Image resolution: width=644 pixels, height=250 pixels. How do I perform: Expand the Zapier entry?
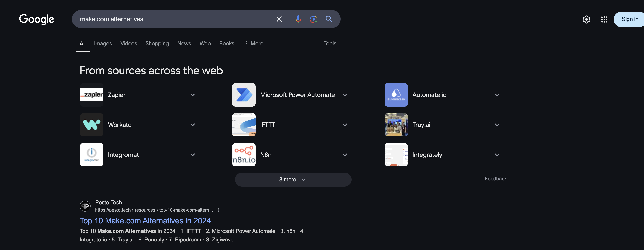tap(192, 95)
